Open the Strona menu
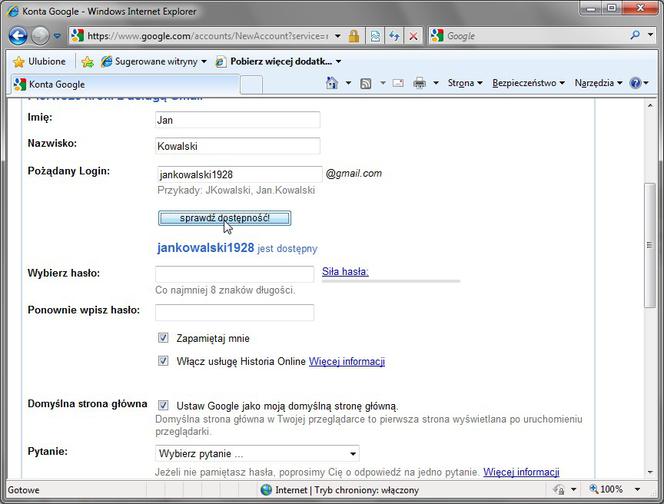 coord(465,83)
